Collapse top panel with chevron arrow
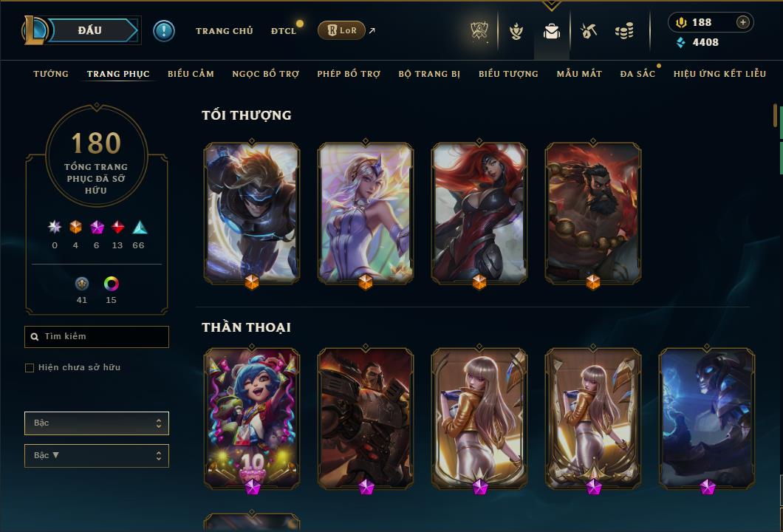783x532 pixels. point(551,5)
